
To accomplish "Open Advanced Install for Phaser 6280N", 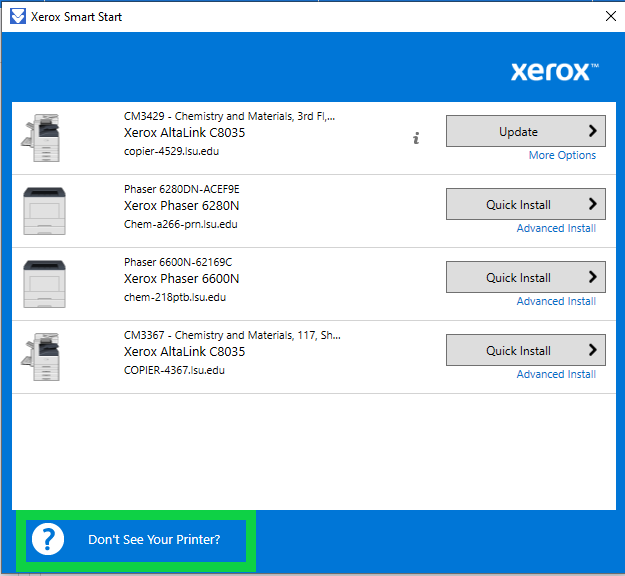I will pos(556,229).
